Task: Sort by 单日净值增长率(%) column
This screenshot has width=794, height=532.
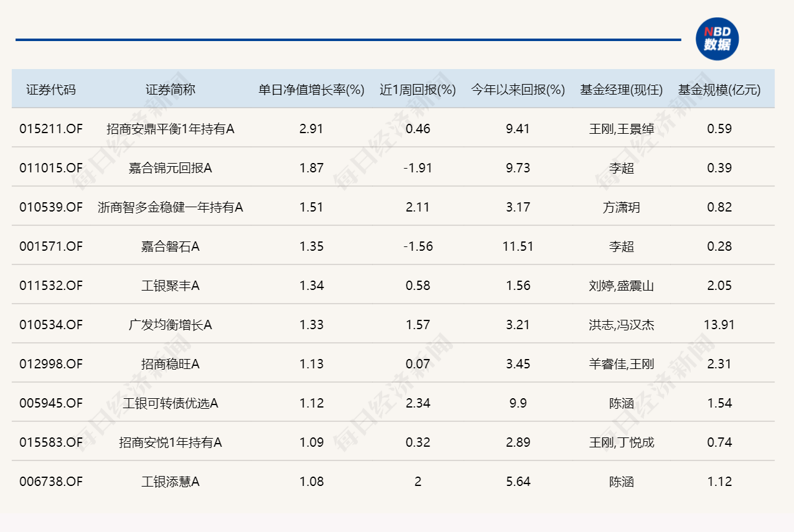Action: pyautogui.click(x=311, y=89)
